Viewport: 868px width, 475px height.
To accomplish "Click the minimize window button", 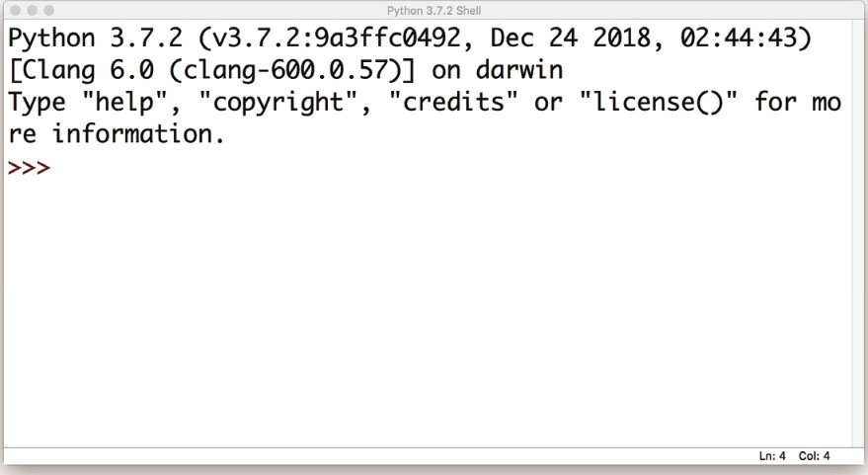I will 33,11.
